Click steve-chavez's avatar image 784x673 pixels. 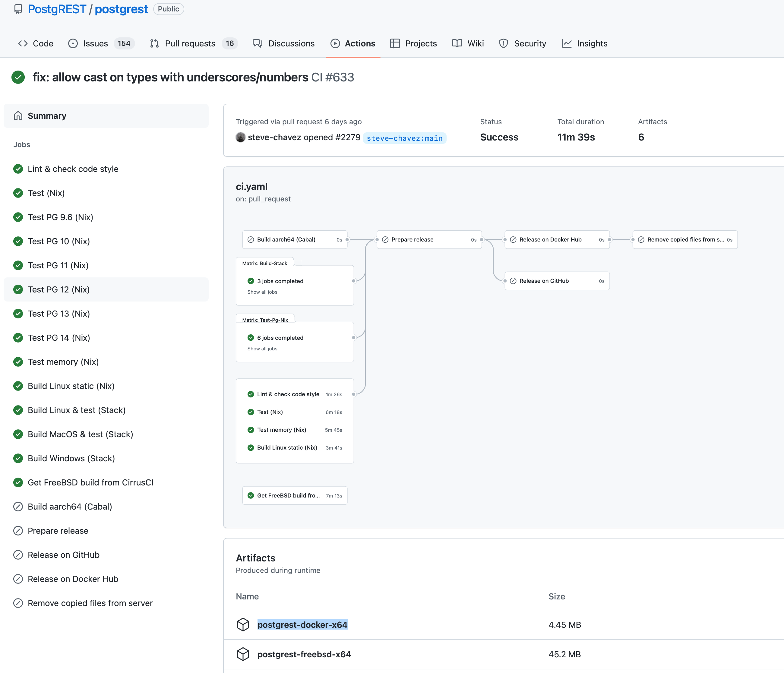click(241, 137)
